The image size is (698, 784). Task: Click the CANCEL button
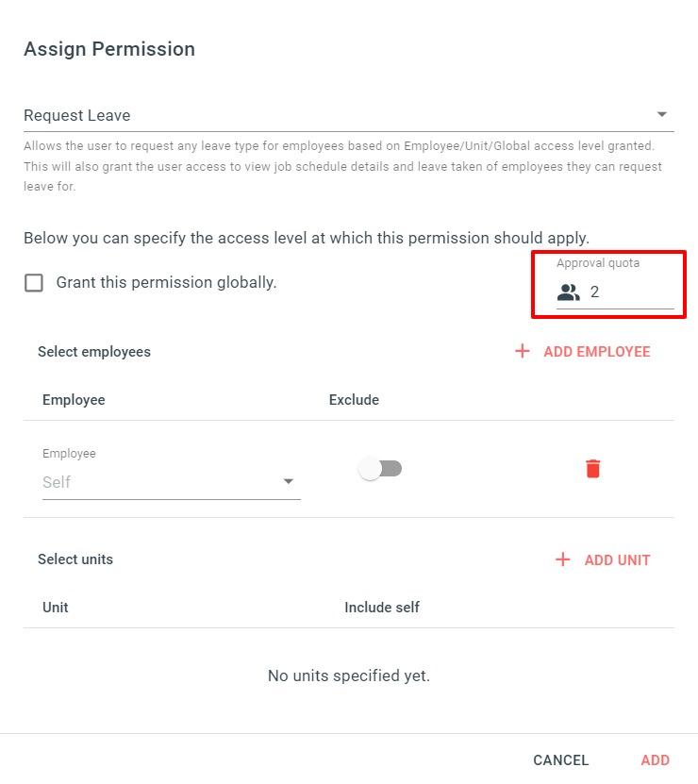pyautogui.click(x=561, y=760)
